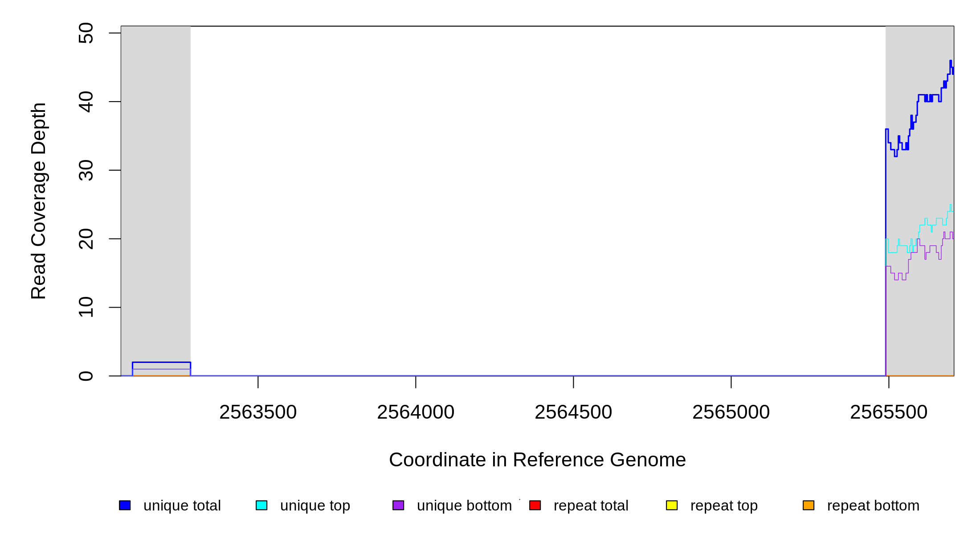Click the left gray shaded region
Image resolution: width=980 pixels, height=535 pixels.
(x=156, y=178)
